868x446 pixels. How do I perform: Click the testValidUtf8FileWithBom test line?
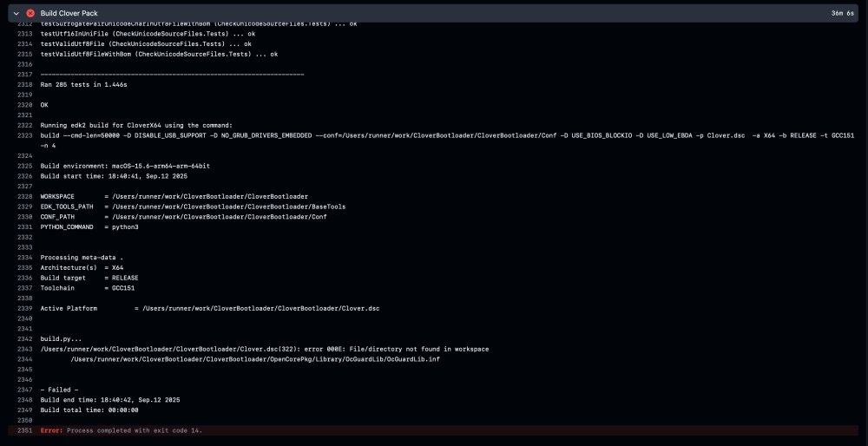pos(159,54)
